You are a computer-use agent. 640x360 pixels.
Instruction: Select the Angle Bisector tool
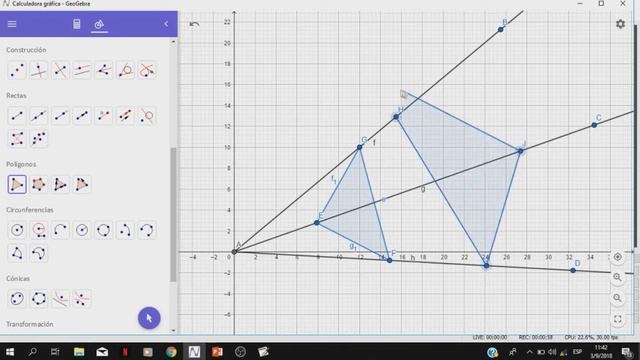pyautogui.click(x=104, y=70)
